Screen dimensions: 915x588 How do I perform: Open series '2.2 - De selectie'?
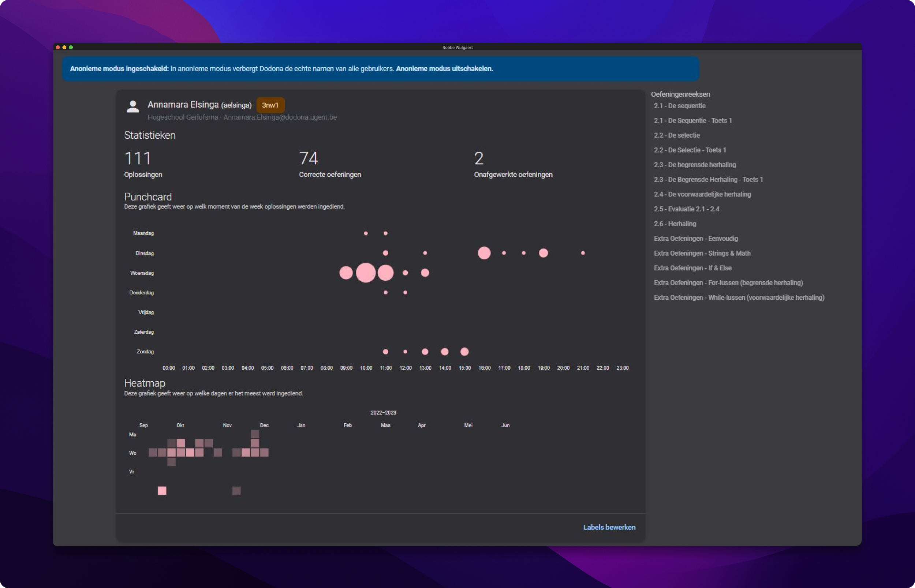(676, 135)
